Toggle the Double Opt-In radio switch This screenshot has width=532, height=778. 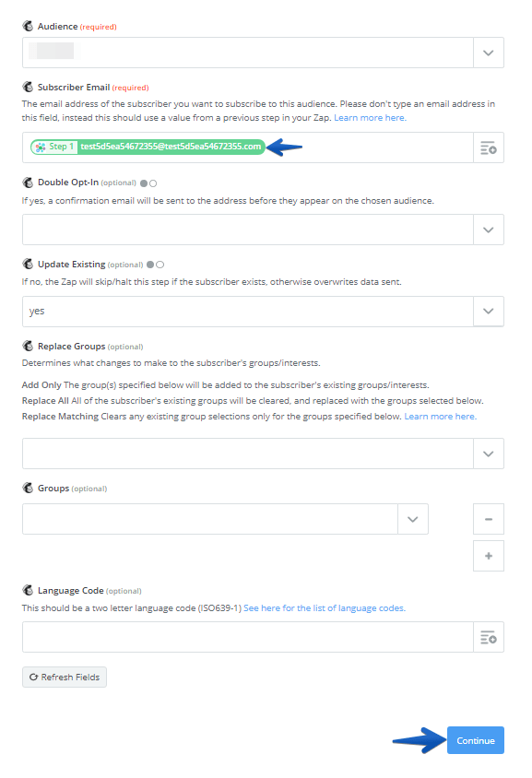click(148, 183)
